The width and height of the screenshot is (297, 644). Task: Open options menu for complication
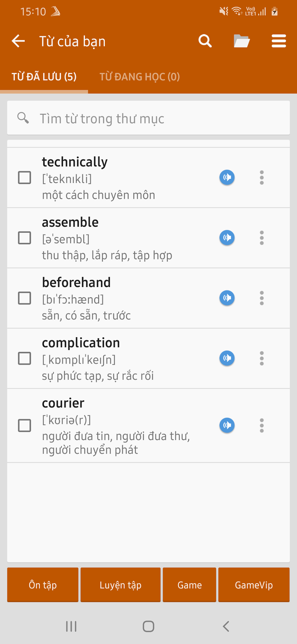tap(261, 358)
